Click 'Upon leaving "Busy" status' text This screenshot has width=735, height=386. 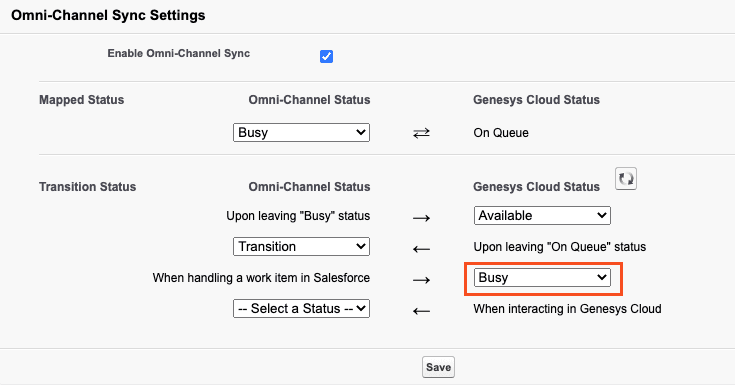point(298,216)
